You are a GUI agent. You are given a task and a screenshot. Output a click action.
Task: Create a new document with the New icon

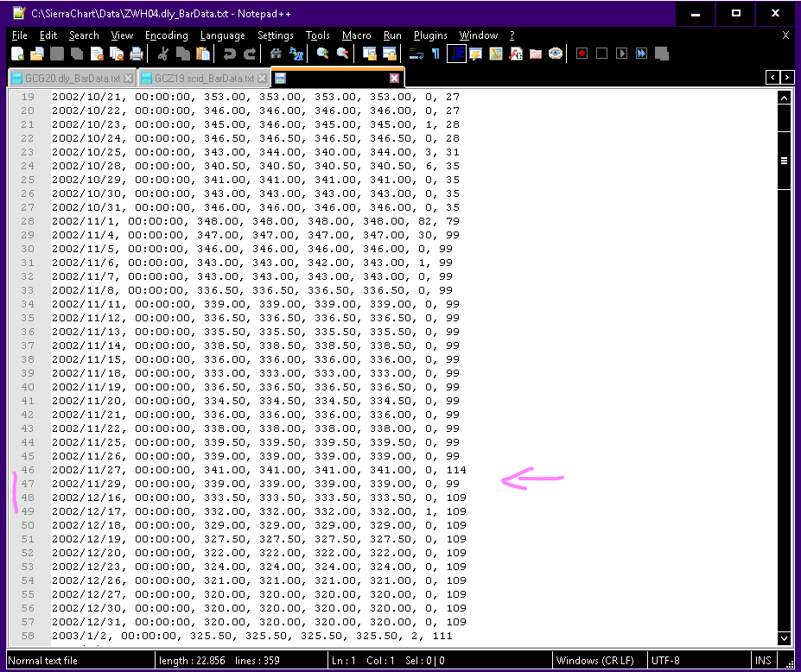pyautogui.click(x=18, y=54)
